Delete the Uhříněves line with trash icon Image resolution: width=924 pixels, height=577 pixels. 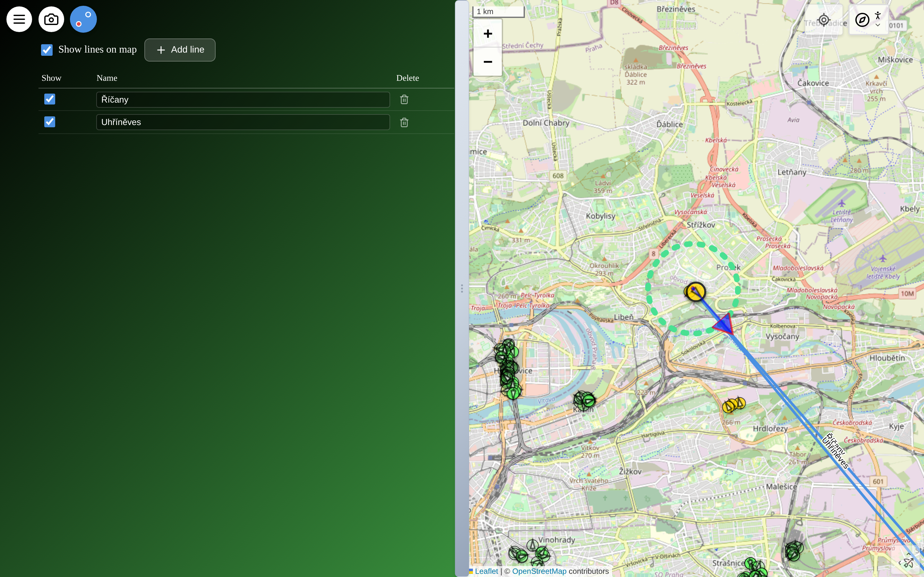pyautogui.click(x=404, y=122)
